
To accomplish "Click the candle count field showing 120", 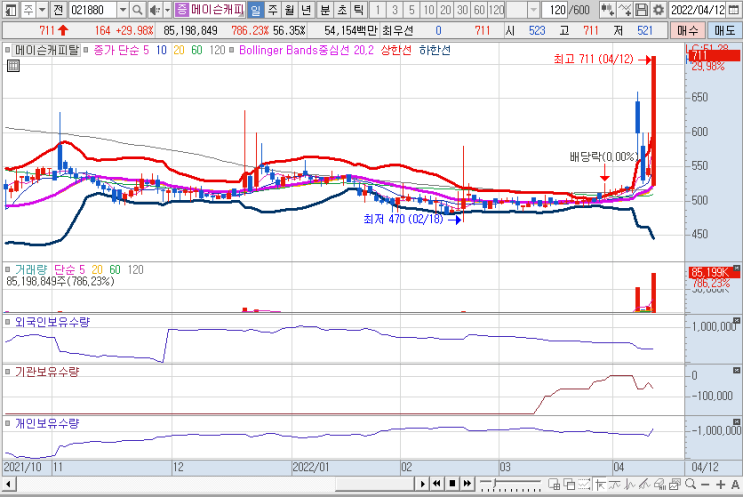I will click(x=556, y=9).
